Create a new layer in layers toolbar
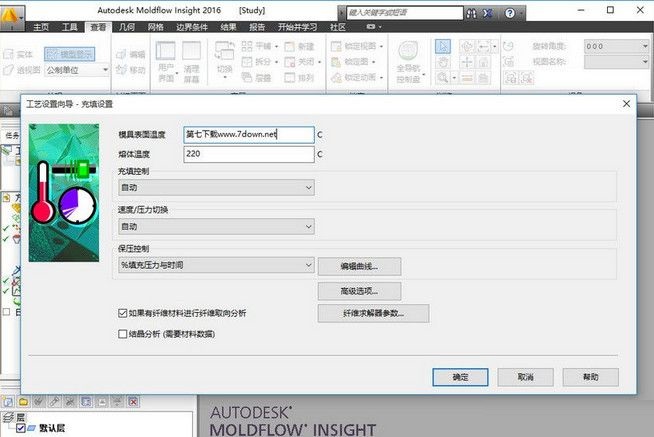654x437 pixels. (8, 402)
